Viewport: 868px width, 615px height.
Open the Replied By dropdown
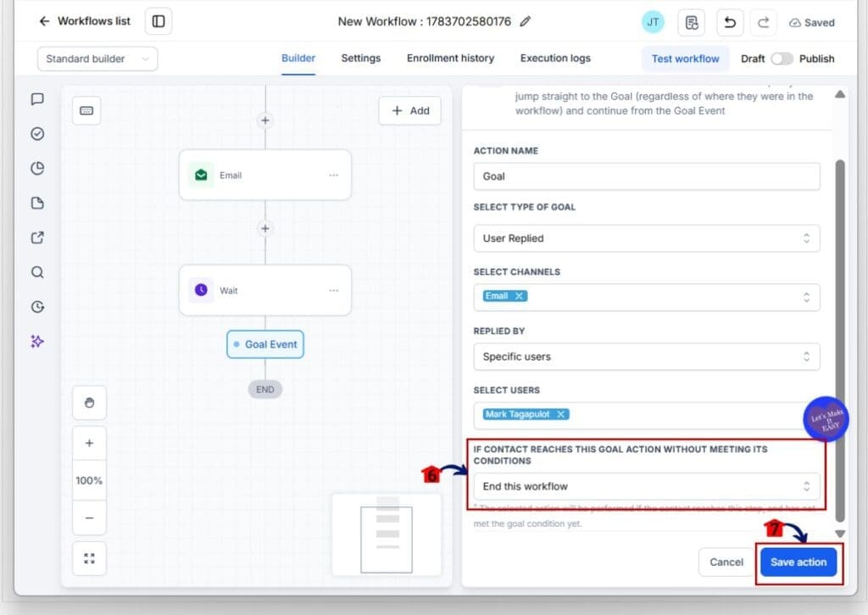(x=647, y=357)
